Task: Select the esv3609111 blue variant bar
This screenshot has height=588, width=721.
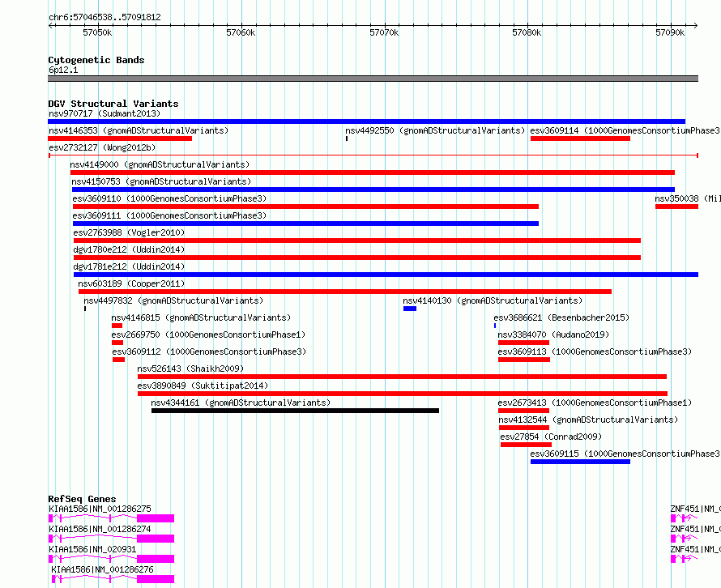Action: pyautogui.click(x=305, y=224)
